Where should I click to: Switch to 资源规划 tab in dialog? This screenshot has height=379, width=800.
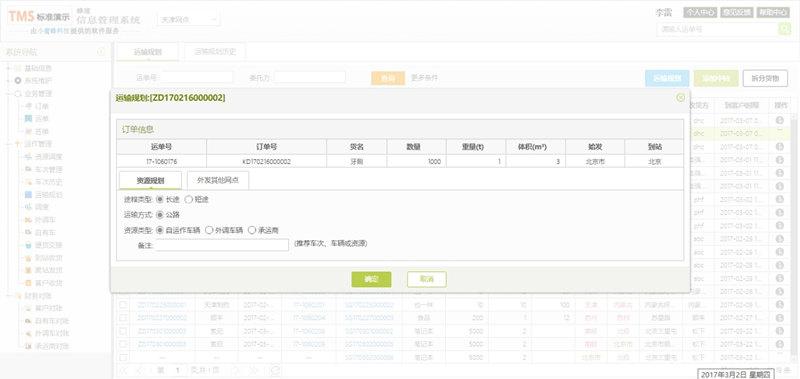coord(150,180)
